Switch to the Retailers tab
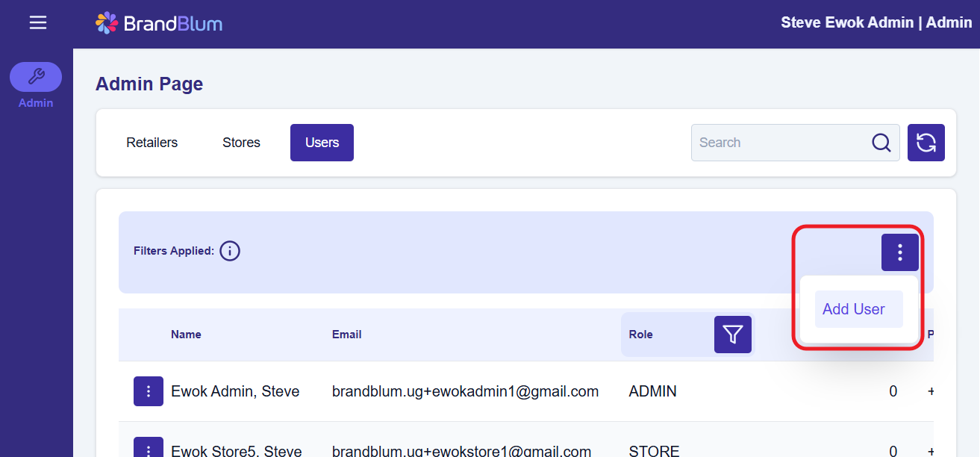Image resolution: width=980 pixels, height=457 pixels. coord(152,143)
